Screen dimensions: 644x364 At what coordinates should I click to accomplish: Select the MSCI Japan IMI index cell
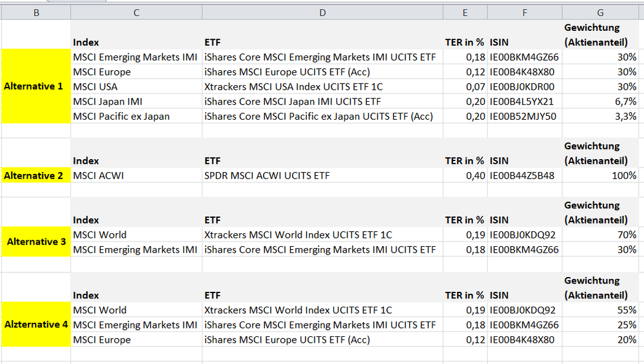[x=136, y=101]
